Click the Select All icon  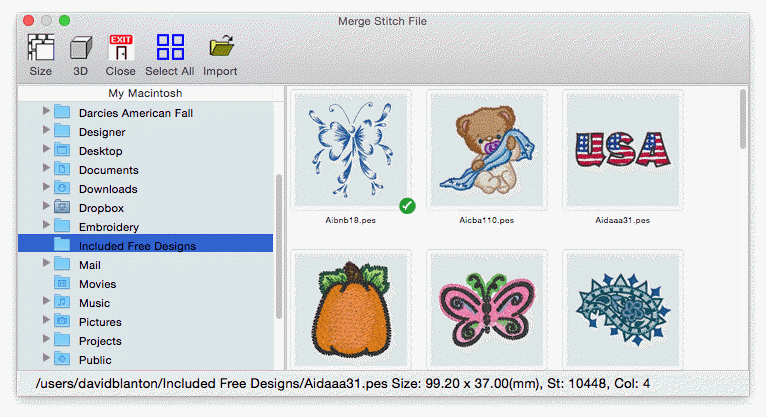click(x=169, y=49)
